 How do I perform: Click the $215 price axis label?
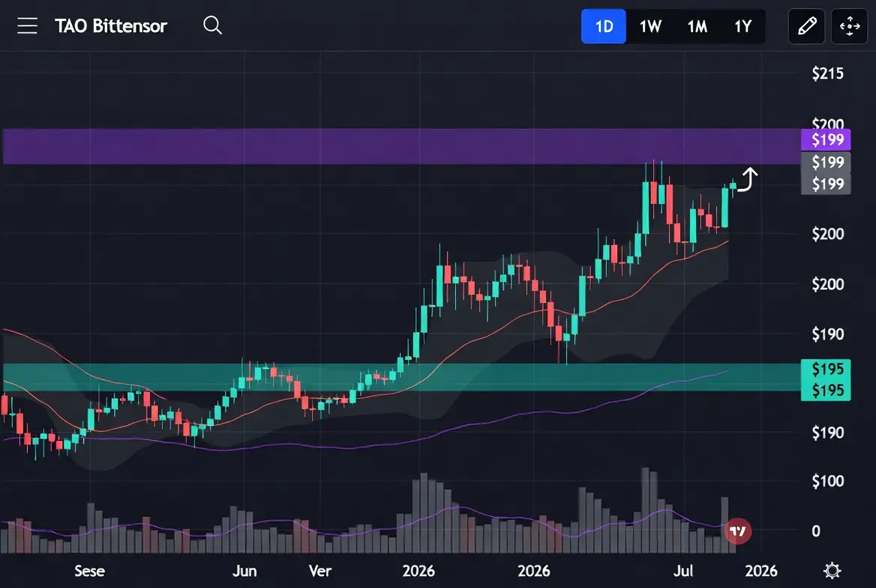827,73
